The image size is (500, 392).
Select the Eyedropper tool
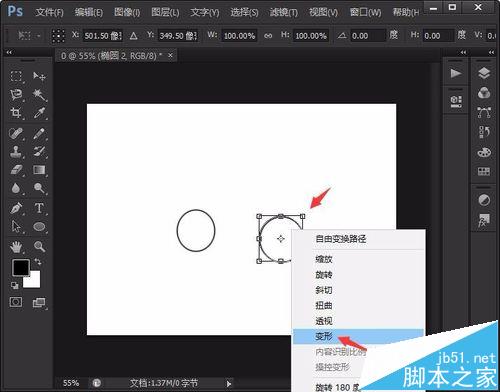pos(39,113)
